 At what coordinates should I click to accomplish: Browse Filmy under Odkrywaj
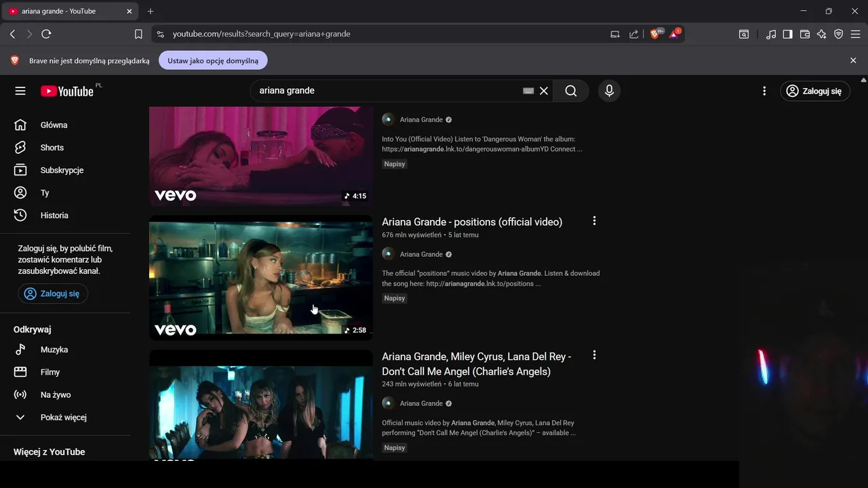(x=65, y=372)
